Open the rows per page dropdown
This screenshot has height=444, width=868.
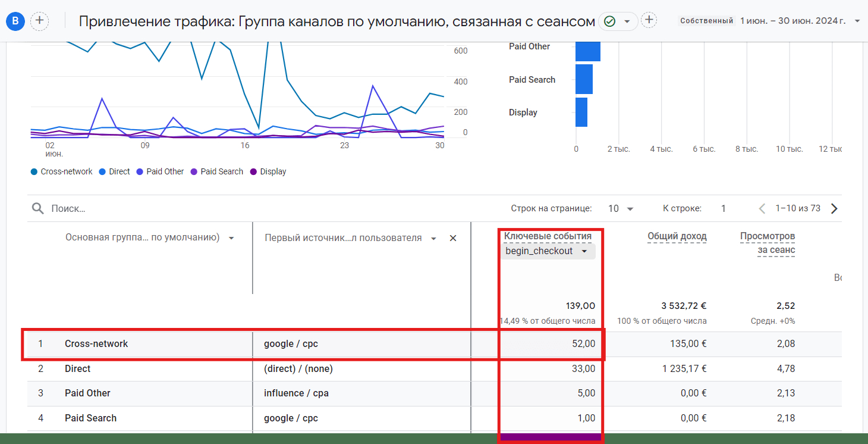tap(621, 208)
